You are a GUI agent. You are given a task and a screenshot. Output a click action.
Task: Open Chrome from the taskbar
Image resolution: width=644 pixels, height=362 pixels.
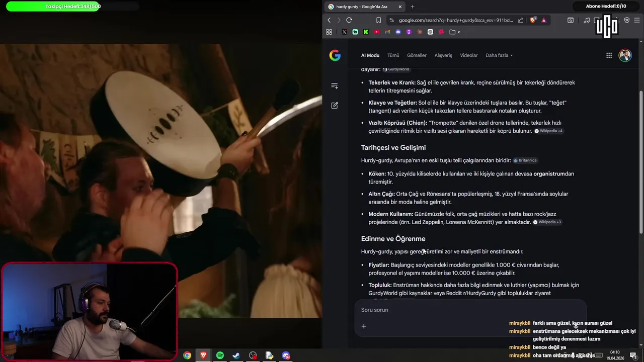coord(187,355)
